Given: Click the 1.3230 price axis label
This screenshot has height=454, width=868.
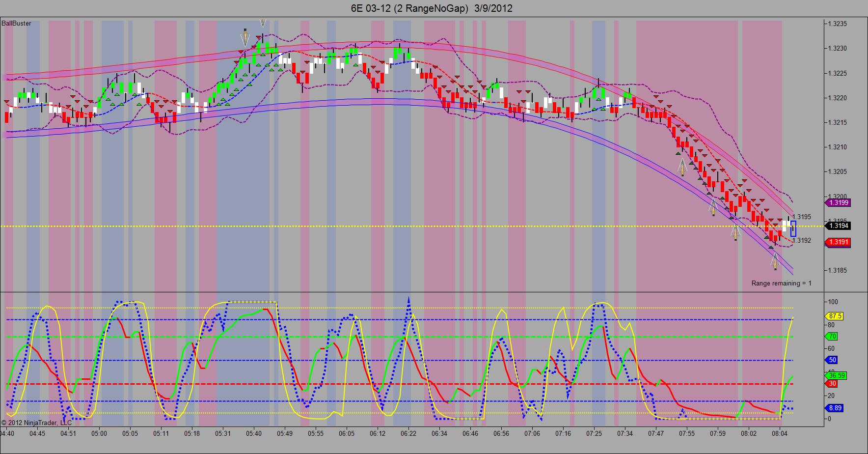Looking at the screenshot, I should (x=838, y=48).
